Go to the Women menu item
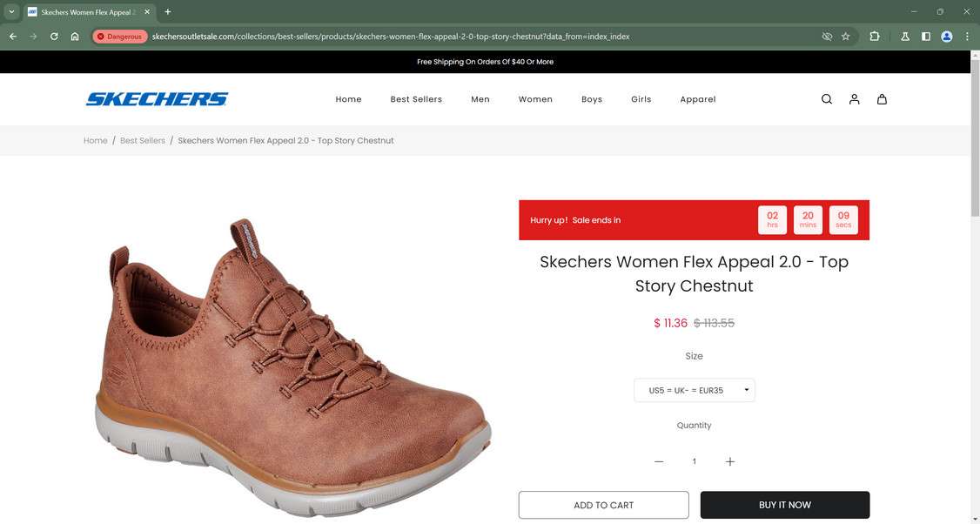This screenshot has height=524, width=980. pos(535,99)
